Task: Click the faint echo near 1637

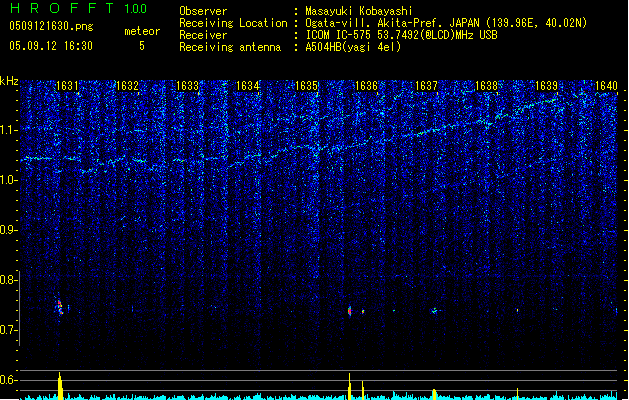Action: click(434, 311)
